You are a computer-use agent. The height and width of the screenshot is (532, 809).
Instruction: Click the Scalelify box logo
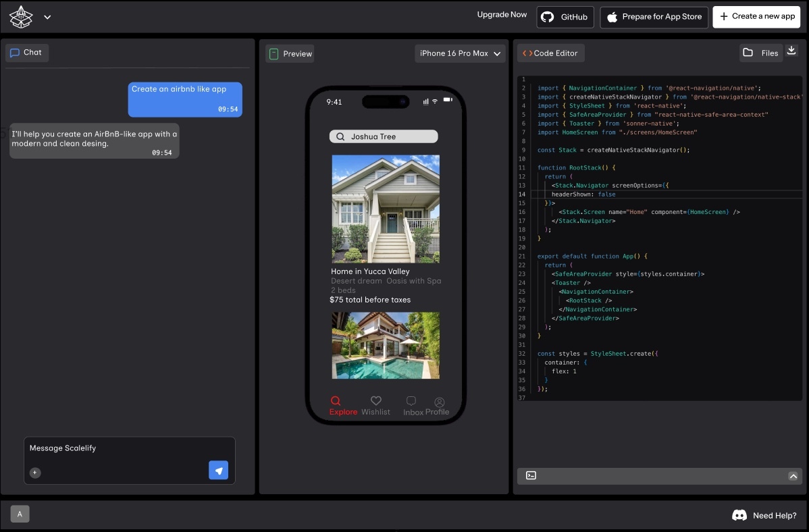pos(20,17)
